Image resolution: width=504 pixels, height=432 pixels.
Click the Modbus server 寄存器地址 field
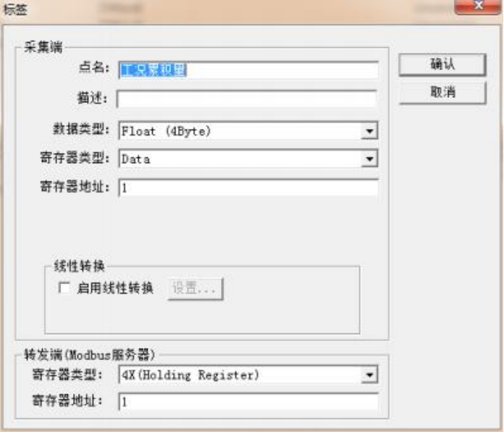point(248,401)
